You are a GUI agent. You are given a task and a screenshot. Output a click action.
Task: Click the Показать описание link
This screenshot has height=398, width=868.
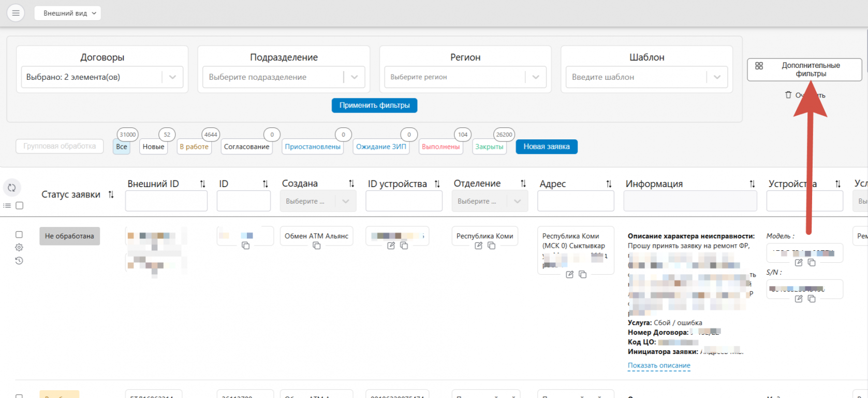pos(659,365)
